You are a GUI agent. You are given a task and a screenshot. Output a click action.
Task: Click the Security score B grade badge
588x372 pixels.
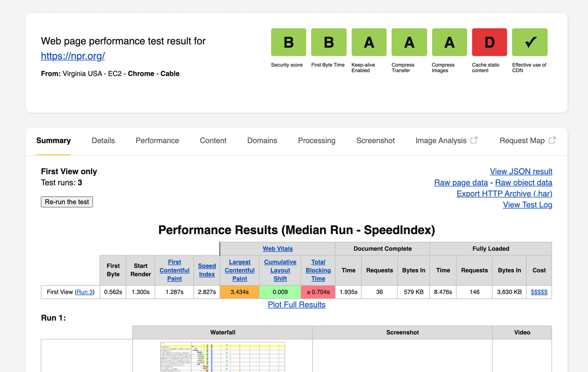(288, 42)
